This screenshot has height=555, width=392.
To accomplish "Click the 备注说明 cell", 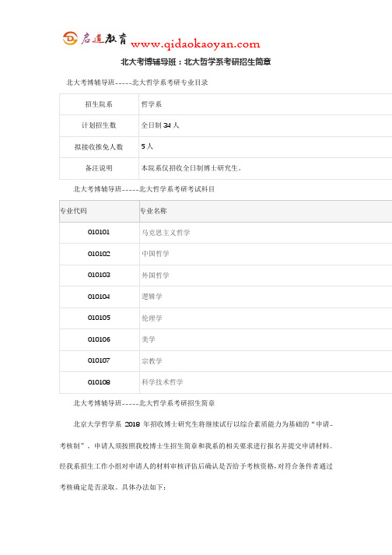I will pyautogui.click(x=99, y=168).
